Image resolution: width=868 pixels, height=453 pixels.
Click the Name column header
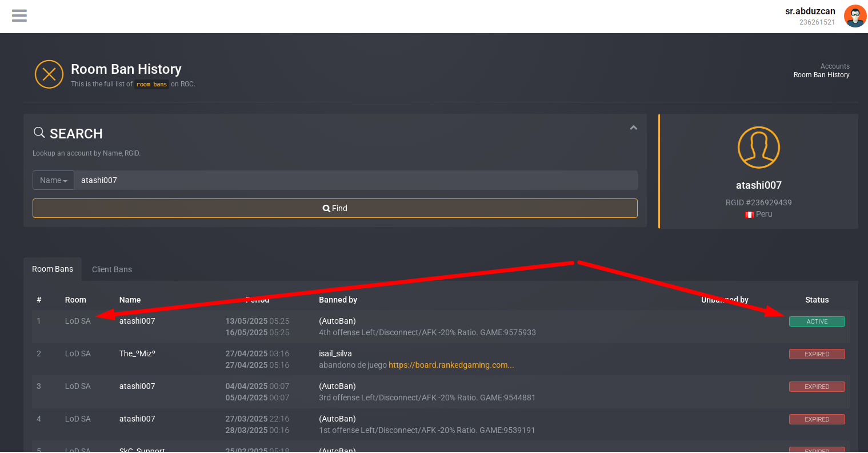pos(130,300)
